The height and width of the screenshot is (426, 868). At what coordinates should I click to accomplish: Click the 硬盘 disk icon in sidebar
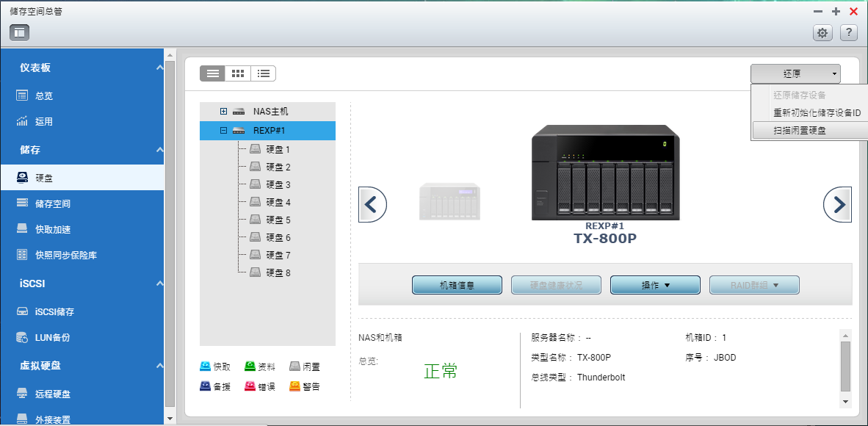coord(22,178)
